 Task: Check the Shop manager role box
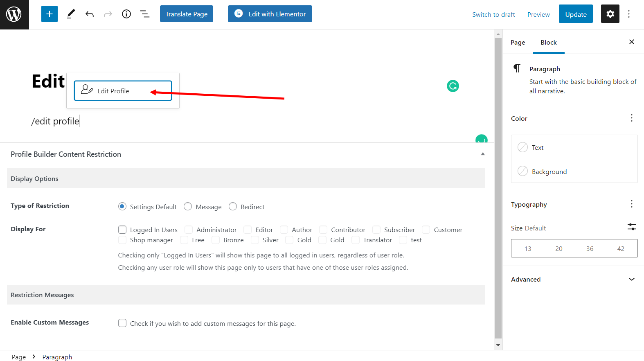point(122,239)
